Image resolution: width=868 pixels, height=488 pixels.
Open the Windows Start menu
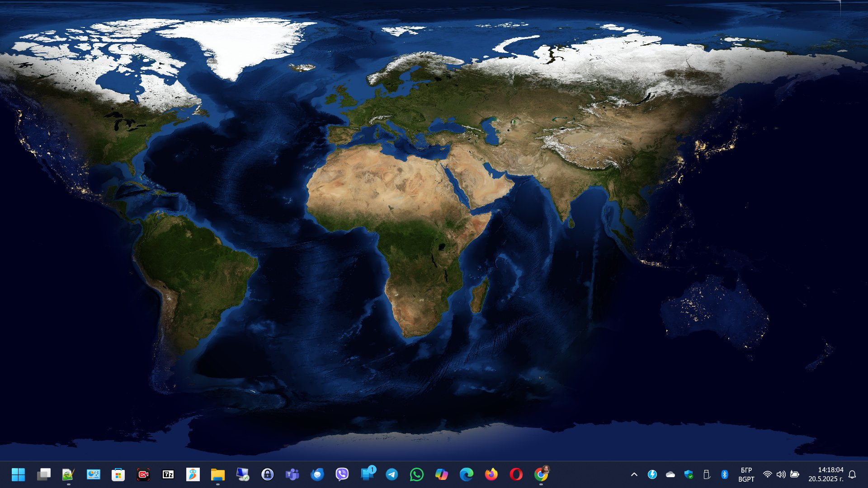19,474
